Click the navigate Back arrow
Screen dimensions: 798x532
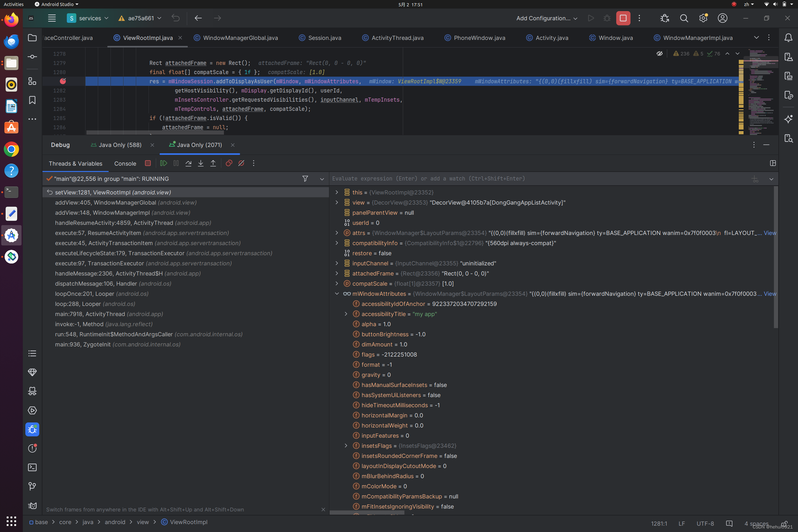tap(199, 18)
